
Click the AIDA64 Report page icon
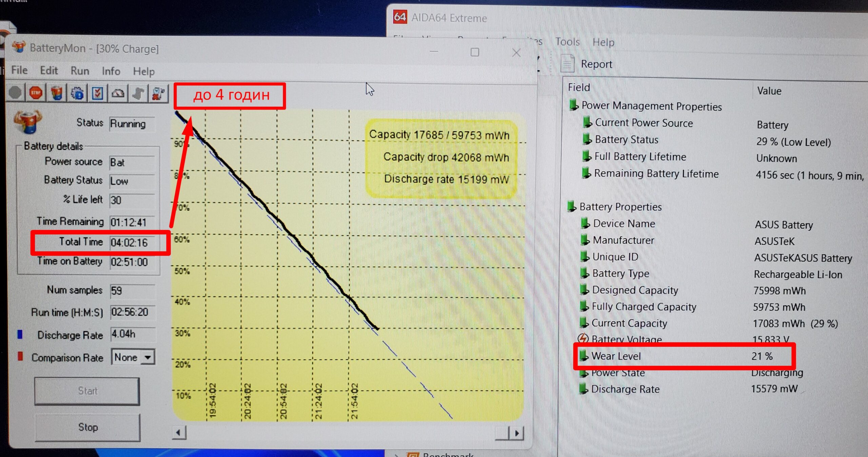pos(567,63)
